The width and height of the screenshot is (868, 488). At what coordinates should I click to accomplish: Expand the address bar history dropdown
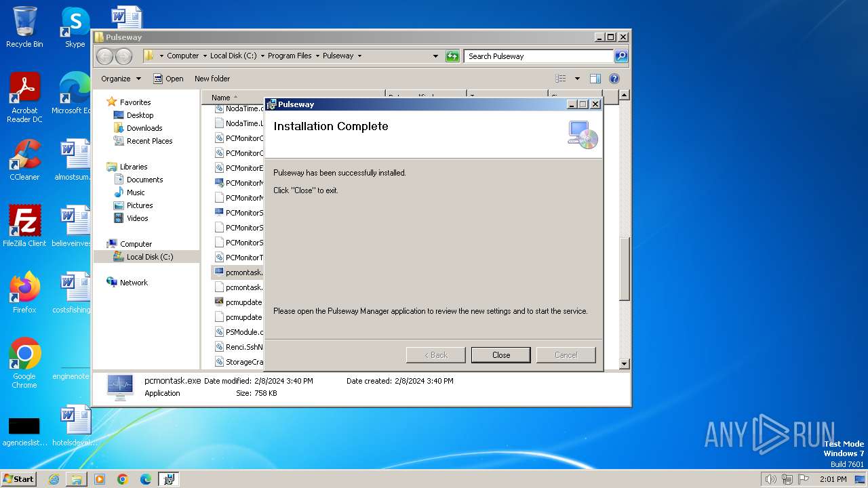click(435, 56)
